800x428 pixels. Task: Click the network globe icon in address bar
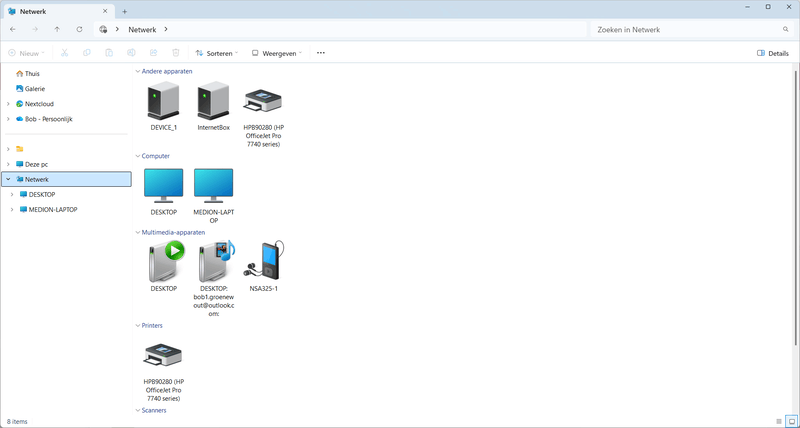(x=104, y=30)
